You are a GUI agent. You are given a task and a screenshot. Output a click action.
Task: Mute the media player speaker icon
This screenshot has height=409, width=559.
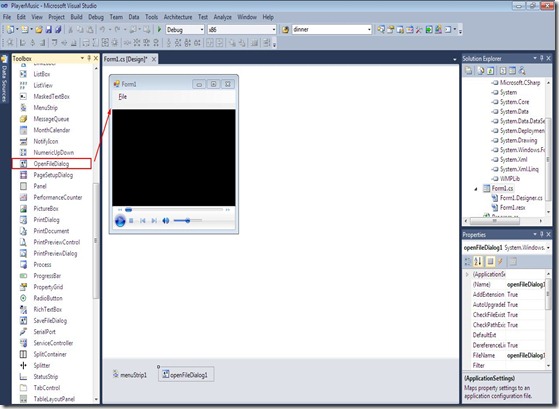(166, 221)
